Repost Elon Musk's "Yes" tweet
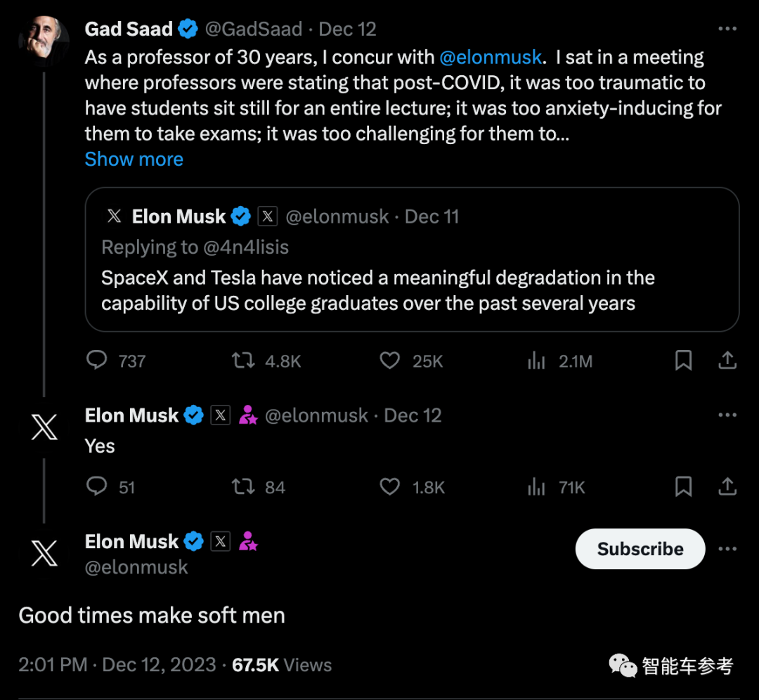The height and width of the screenshot is (700, 759). click(243, 486)
